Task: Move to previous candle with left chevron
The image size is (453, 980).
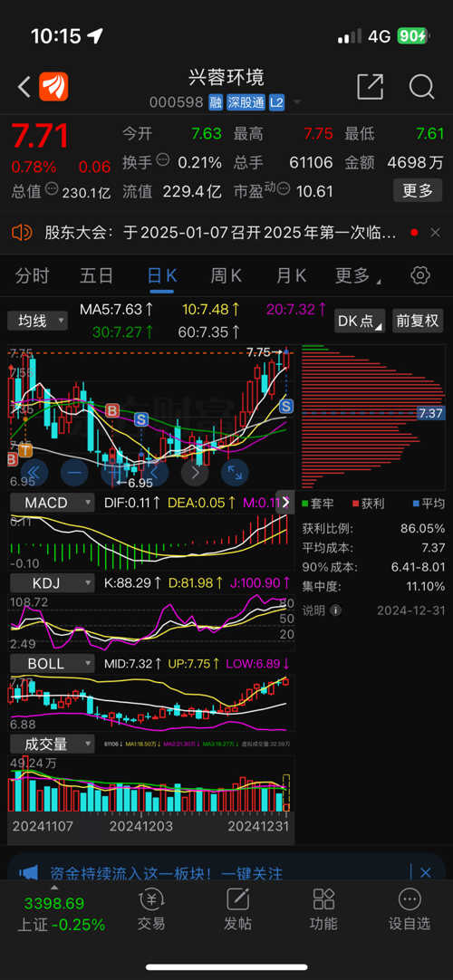Action: click(x=155, y=473)
